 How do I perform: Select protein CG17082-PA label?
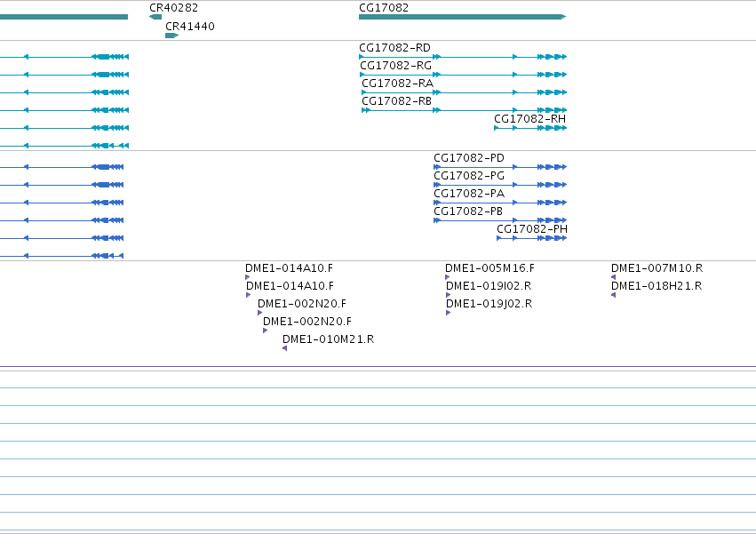point(469,194)
